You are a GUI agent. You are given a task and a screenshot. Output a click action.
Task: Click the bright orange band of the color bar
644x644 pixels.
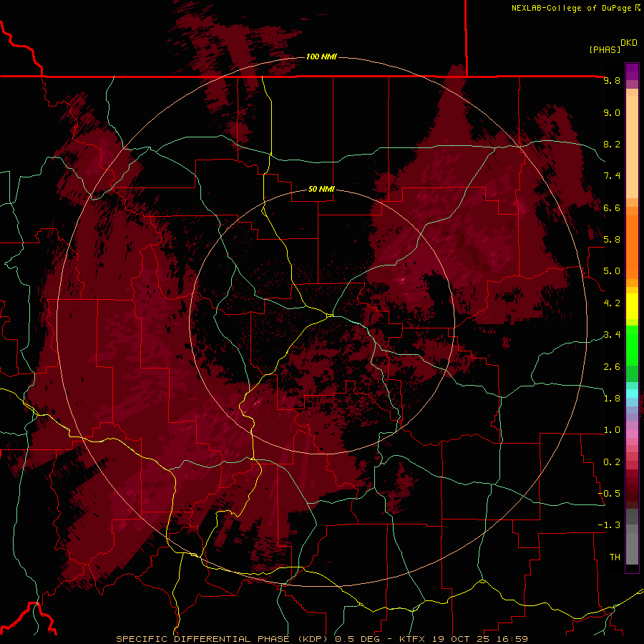pos(632,246)
